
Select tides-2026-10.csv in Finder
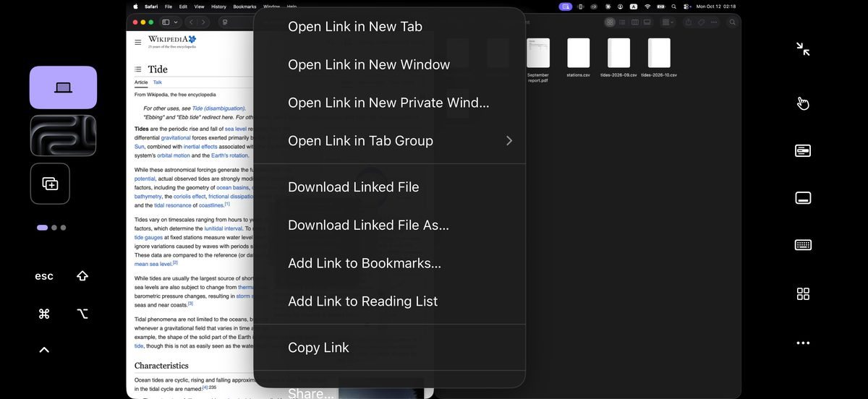pyautogui.click(x=659, y=58)
